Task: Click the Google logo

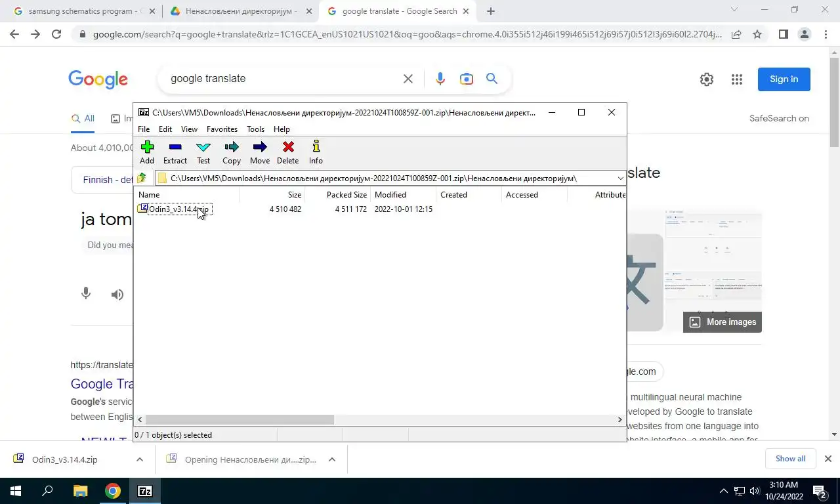Action: [98, 79]
